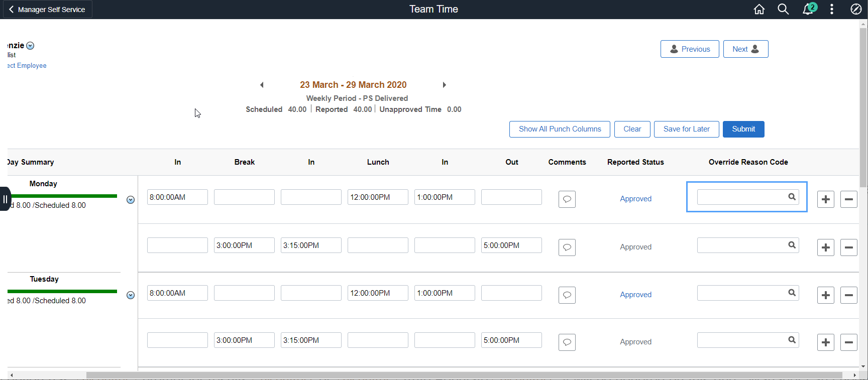Open Approved status link, Monday first row
Viewport: 868px width, 380px height.
pyautogui.click(x=635, y=199)
